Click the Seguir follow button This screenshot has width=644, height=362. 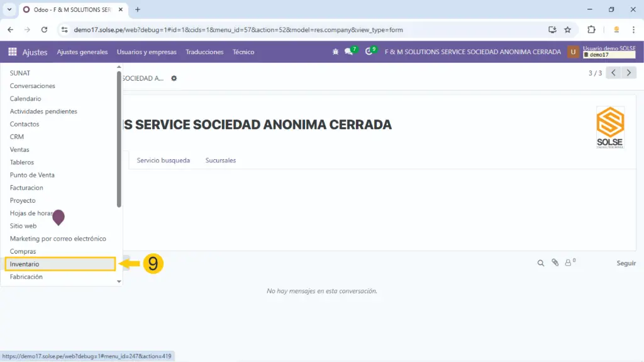click(x=626, y=263)
